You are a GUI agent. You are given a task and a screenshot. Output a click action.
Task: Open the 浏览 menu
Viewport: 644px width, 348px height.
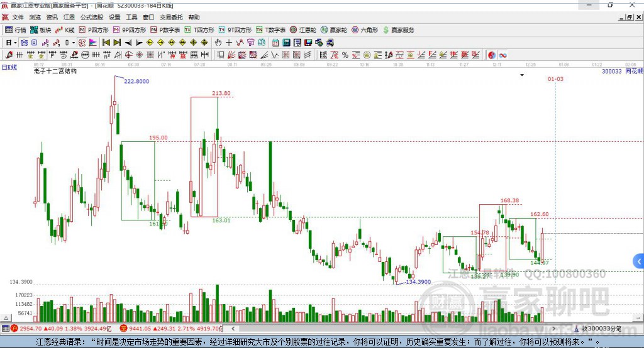(35, 17)
